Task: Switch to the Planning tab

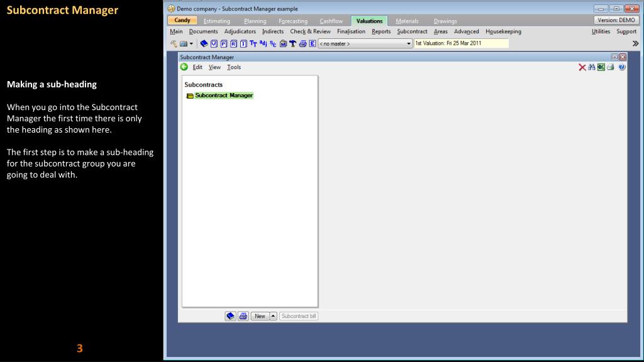Action: pyautogui.click(x=255, y=21)
